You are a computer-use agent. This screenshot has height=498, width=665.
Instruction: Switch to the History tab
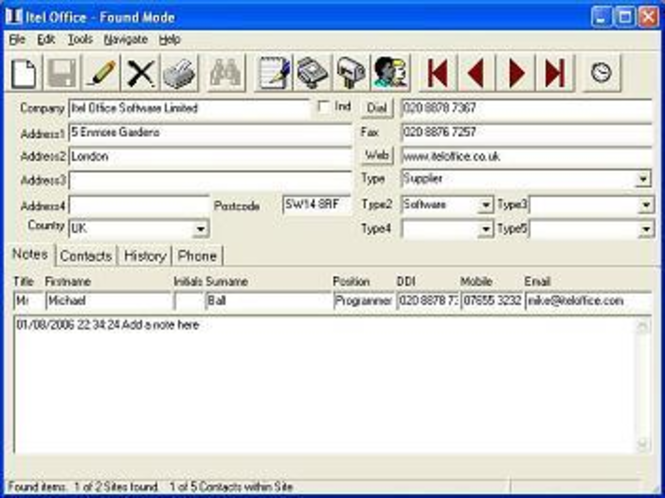tap(145, 256)
